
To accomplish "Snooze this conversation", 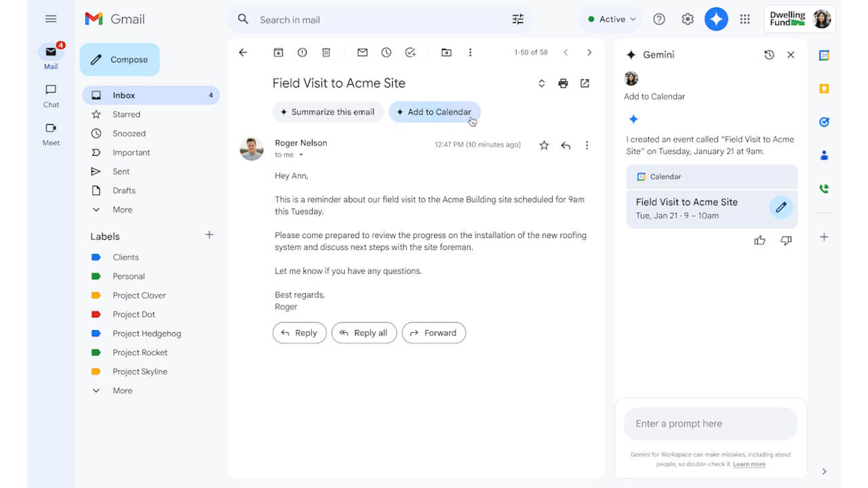I will tap(386, 52).
